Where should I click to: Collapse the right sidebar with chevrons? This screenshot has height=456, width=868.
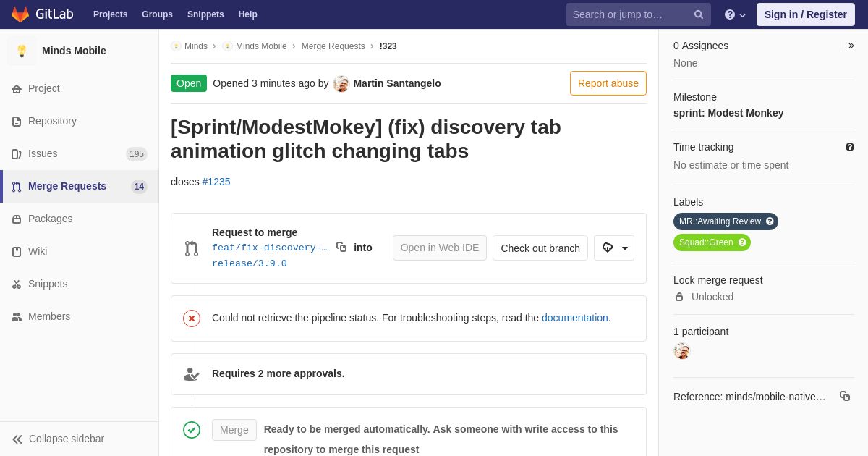tap(851, 46)
